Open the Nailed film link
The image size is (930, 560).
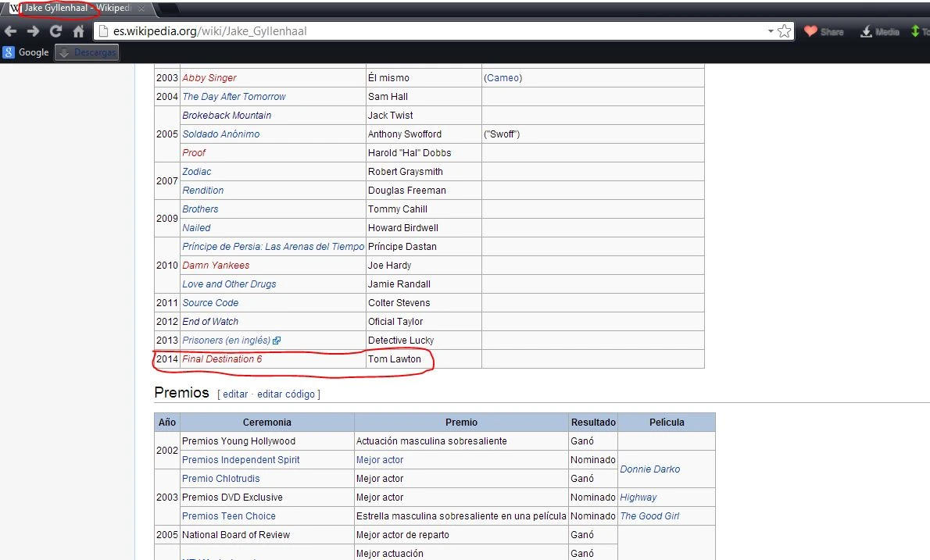[x=195, y=228]
